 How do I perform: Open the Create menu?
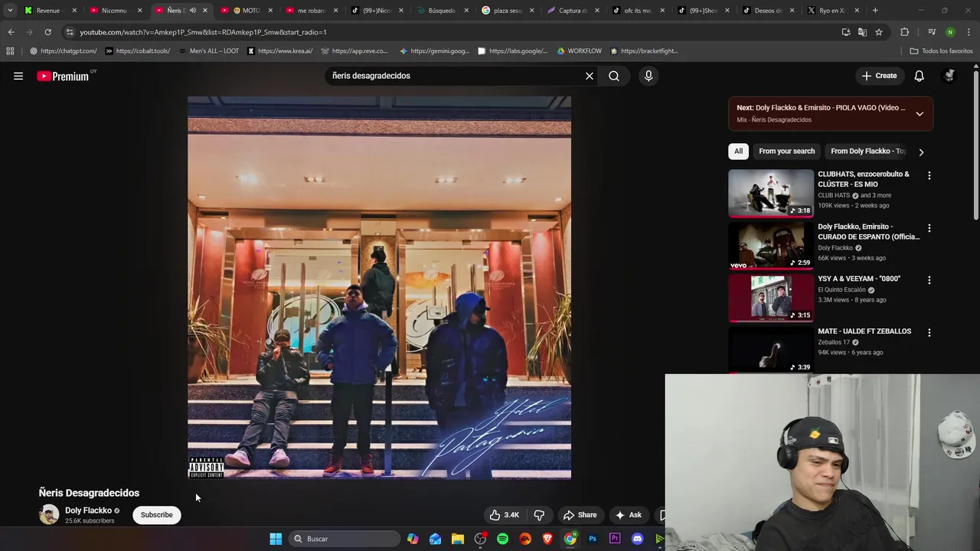[x=879, y=76]
